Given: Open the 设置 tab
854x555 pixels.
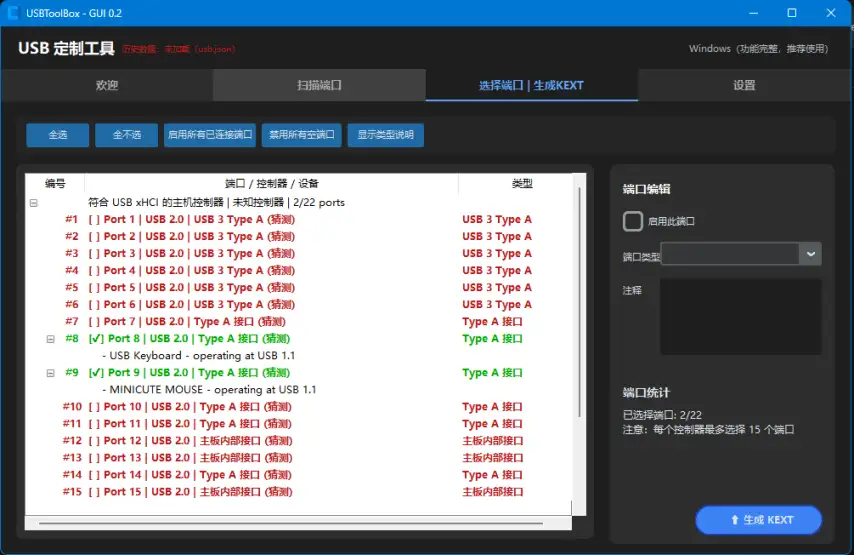Looking at the screenshot, I should pos(744,86).
